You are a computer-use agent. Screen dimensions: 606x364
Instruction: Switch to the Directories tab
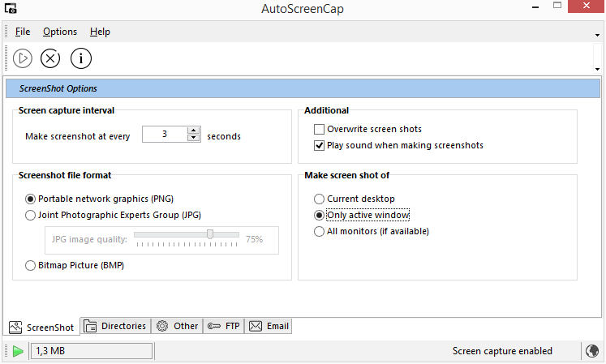click(x=115, y=326)
